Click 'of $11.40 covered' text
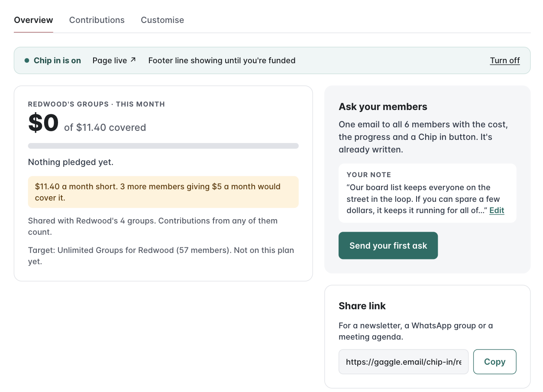The image size is (543, 392). [105, 128]
